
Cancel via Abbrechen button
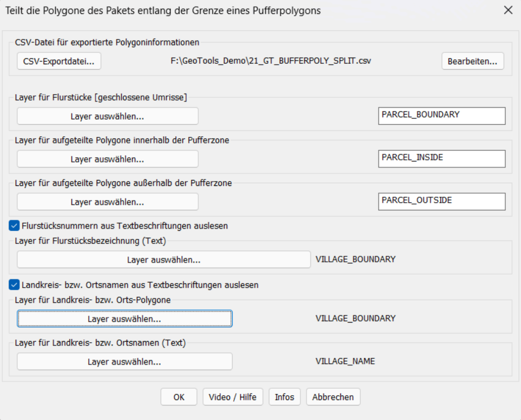[x=333, y=397]
